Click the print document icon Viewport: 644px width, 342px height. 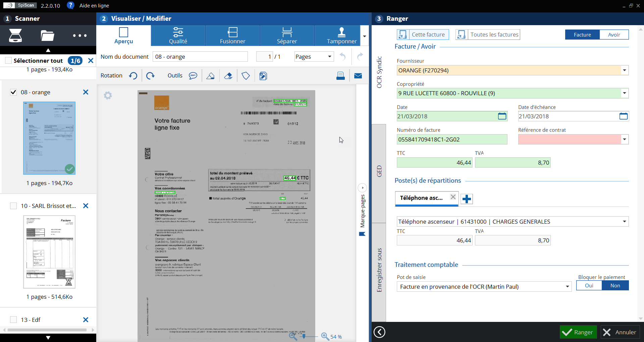pos(340,76)
